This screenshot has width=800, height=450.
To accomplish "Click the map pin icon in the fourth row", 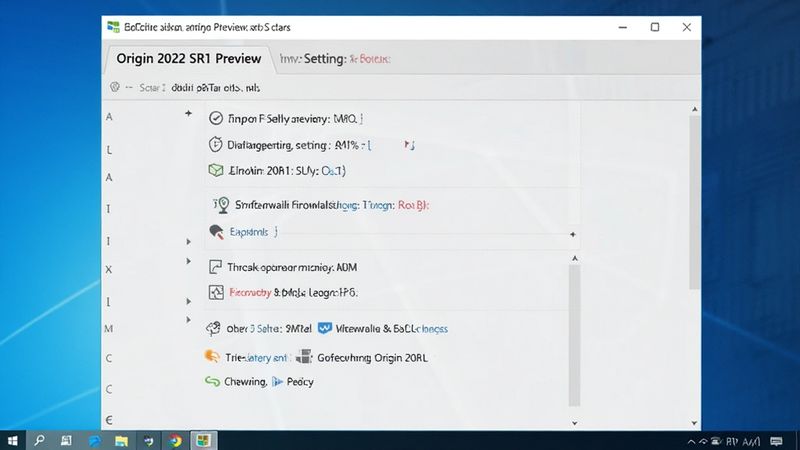I will coord(222,205).
